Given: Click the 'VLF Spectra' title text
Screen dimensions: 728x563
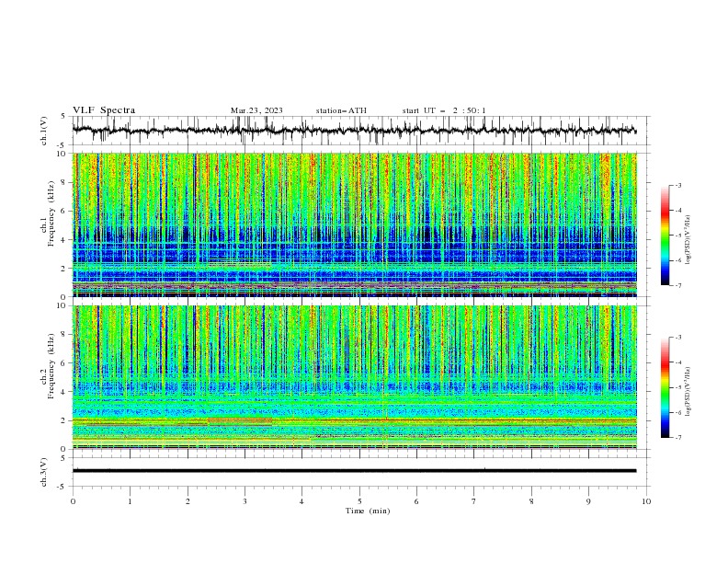Looking at the screenshot, I should [x=104, y=110].
